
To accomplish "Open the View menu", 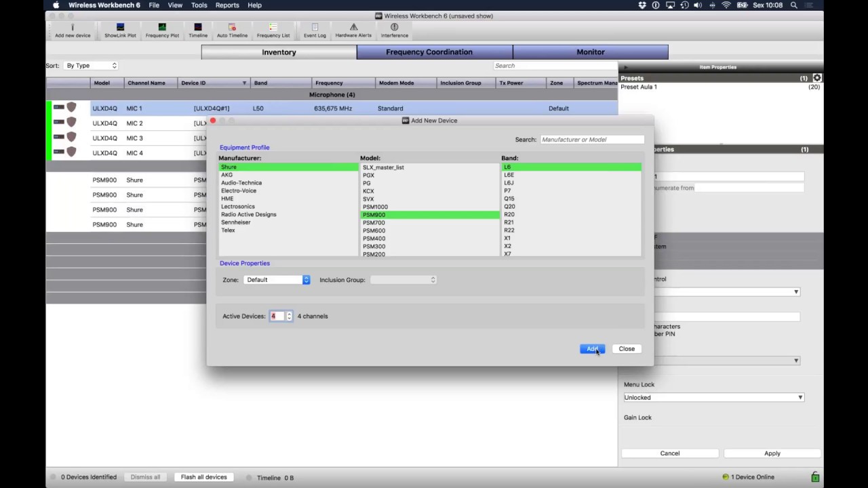I will tap(175, 5).
